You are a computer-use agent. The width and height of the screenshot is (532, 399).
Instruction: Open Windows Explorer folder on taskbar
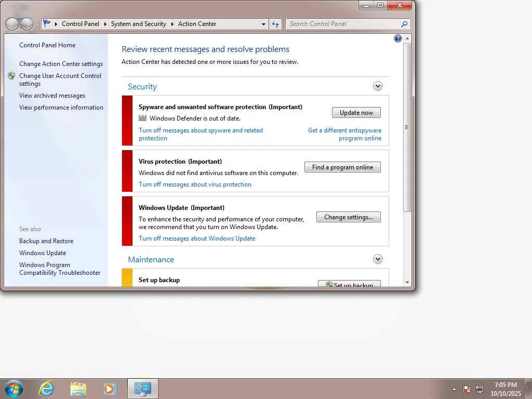78,389
